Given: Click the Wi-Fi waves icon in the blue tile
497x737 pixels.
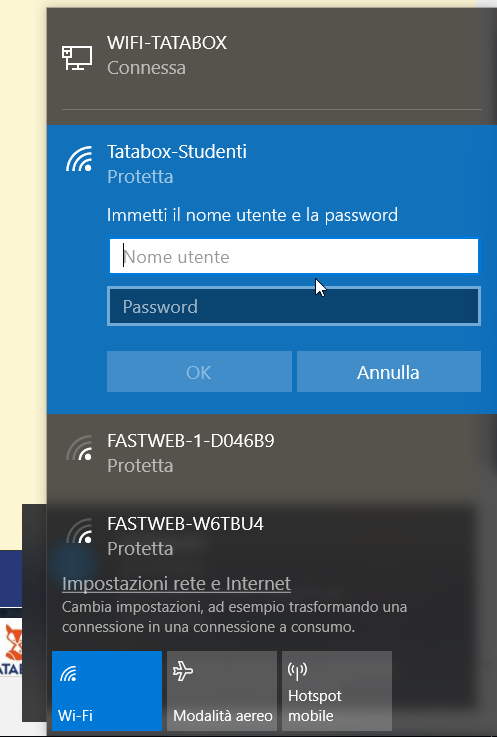Looking at the screenshot, I should tap(68, 674).
